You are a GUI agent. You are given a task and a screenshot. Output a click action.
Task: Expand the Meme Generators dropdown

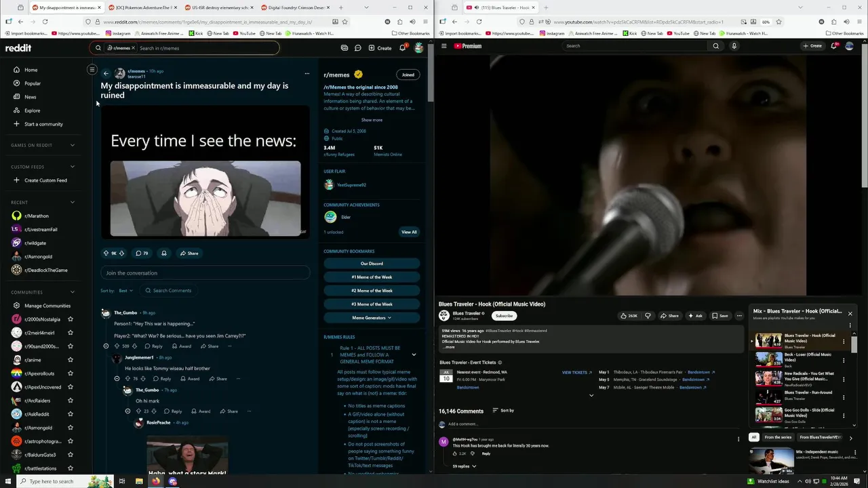coord(372,318)
